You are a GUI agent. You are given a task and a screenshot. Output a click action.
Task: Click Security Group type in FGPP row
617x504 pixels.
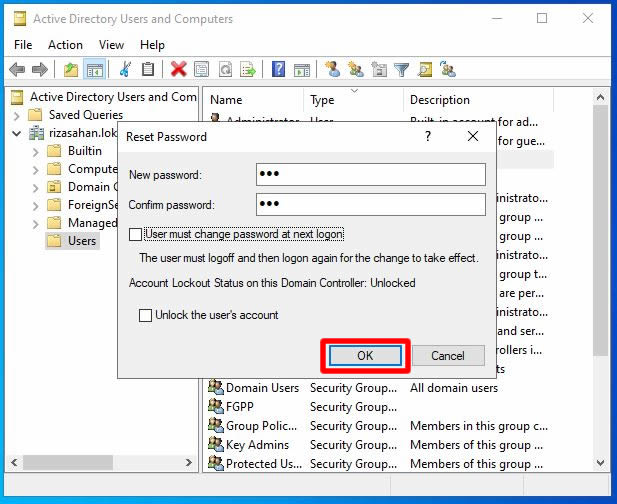[353, 407]
